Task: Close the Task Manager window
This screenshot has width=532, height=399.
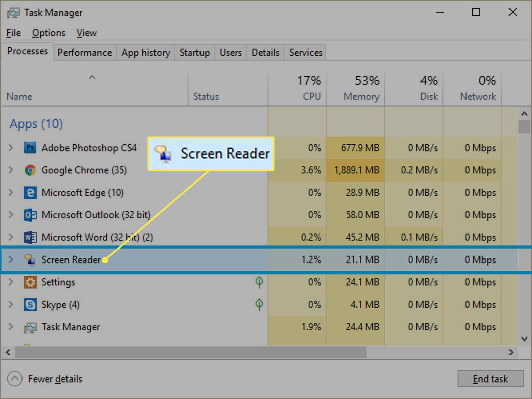Action: pos(513,12)
